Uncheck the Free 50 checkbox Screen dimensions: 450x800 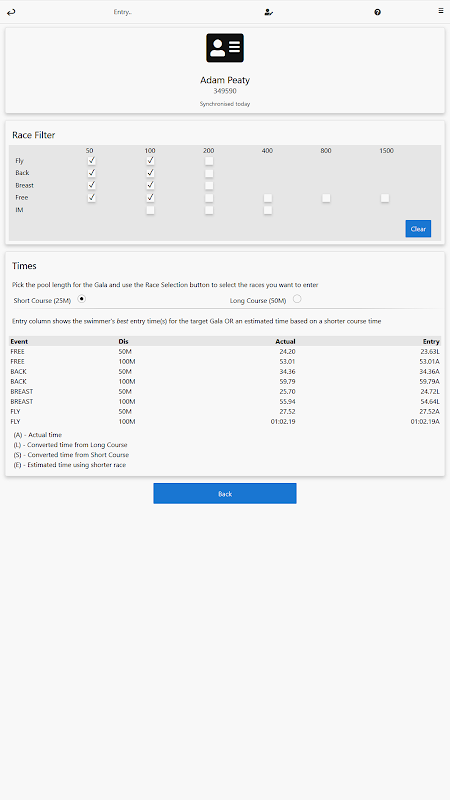[91, 197]
